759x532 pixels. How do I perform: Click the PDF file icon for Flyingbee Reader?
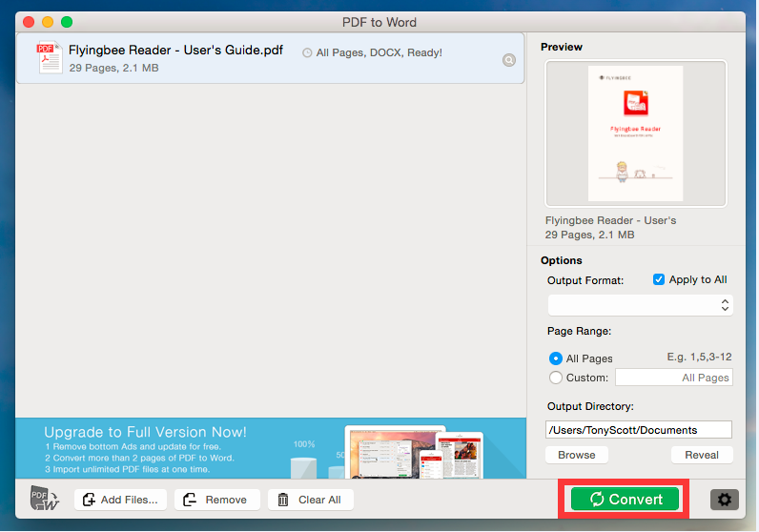point(50,57)
